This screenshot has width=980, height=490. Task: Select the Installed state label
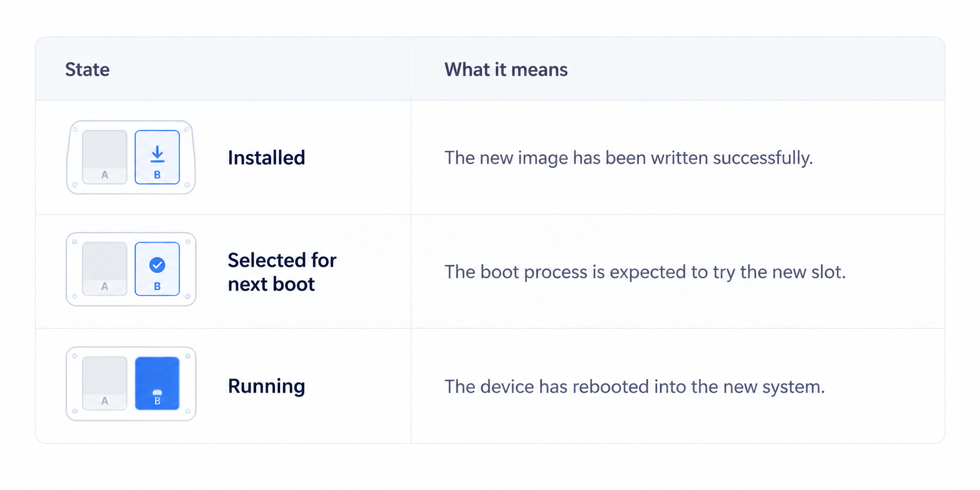pyautogui.click(x=266, y=158)
